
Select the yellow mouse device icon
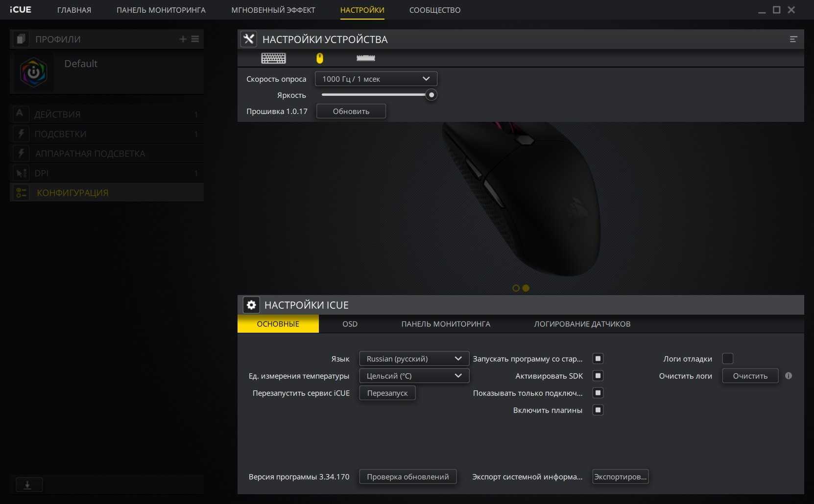click(x=320, y=59)
